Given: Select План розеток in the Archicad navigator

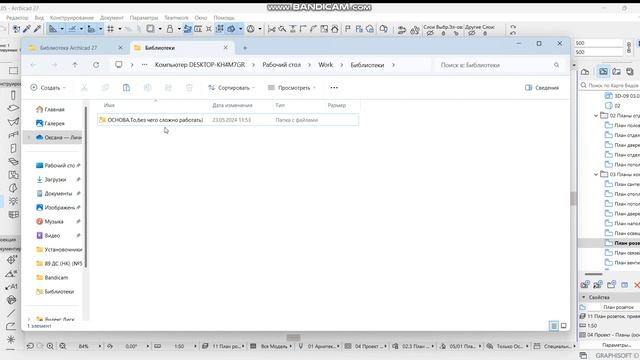Looking at the screenshot, I should click(x=622, y=243).
